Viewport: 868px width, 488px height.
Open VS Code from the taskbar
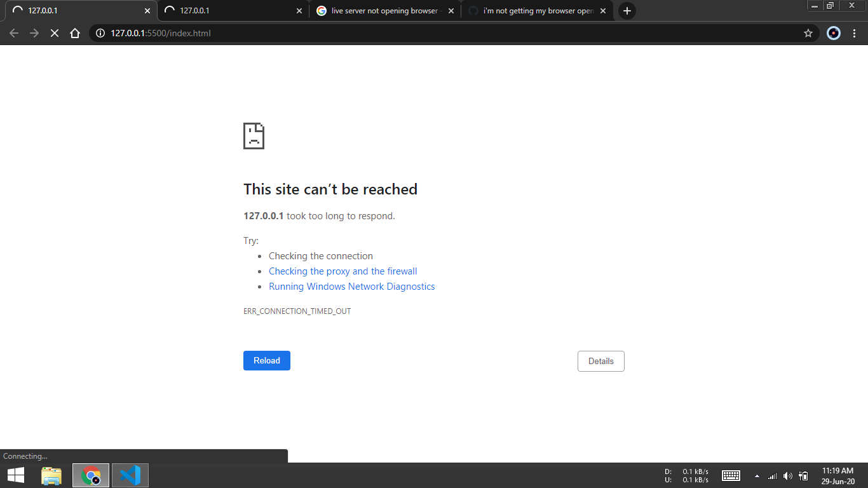tap(130, 475)
